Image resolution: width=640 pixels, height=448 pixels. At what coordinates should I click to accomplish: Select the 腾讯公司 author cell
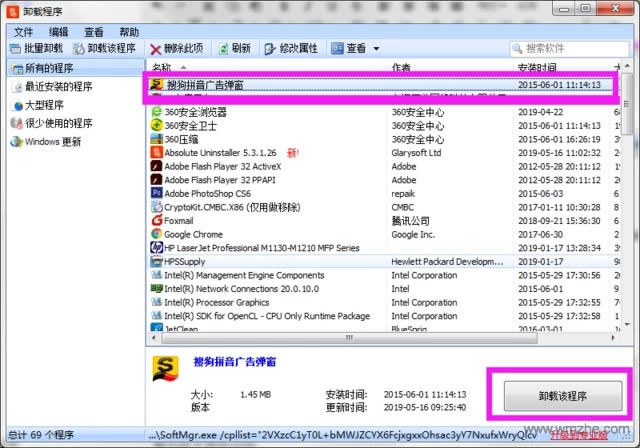[410, 221]
